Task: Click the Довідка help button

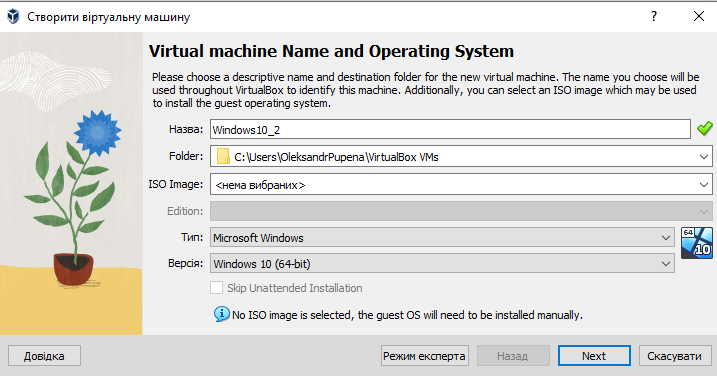Action: (44, 355)
